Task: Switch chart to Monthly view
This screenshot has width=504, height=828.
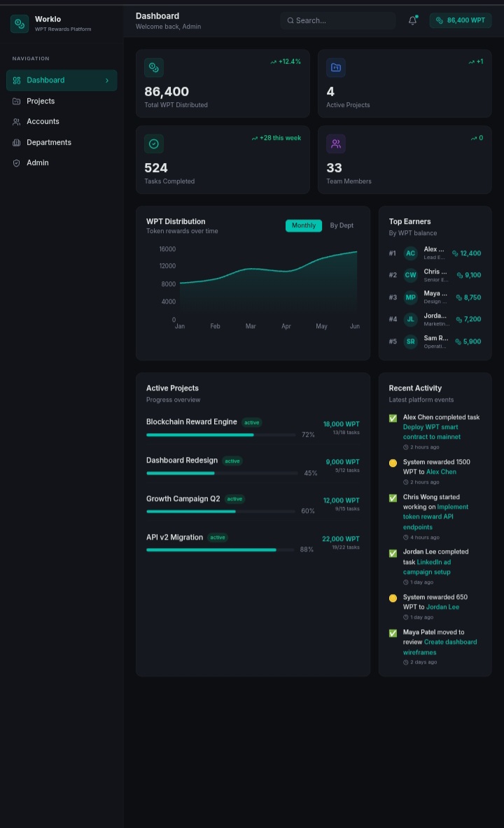Action: (304, 225)
